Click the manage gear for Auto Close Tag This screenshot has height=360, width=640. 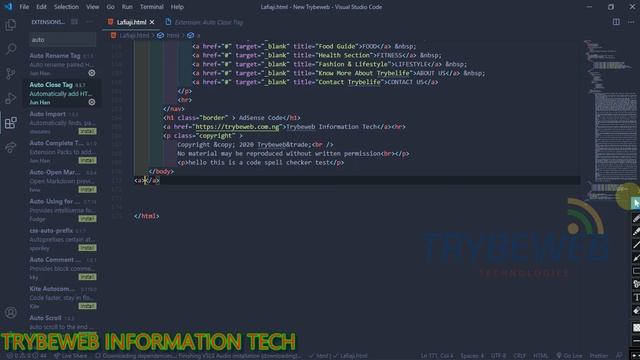click(92, 102)
